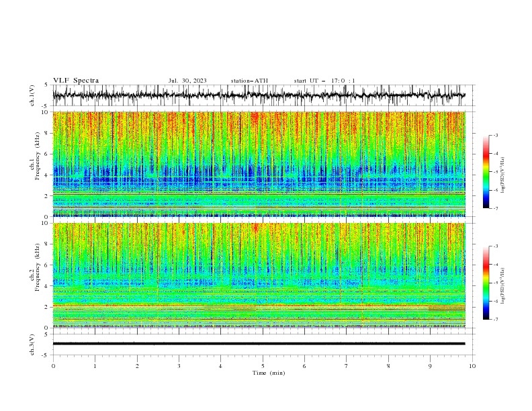Click the ch.1 Frequency (kHz) axis label

pyautogui.click(x=35, y=156)
